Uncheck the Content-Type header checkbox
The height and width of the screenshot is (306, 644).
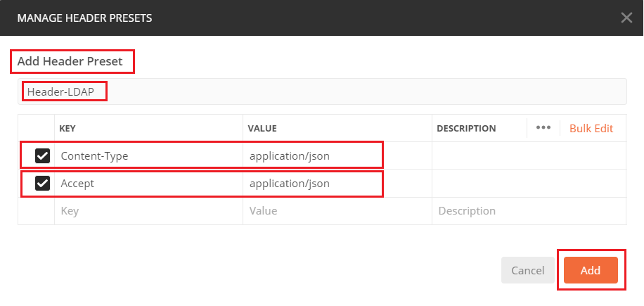pyautogui.click(x=42, y=155)
